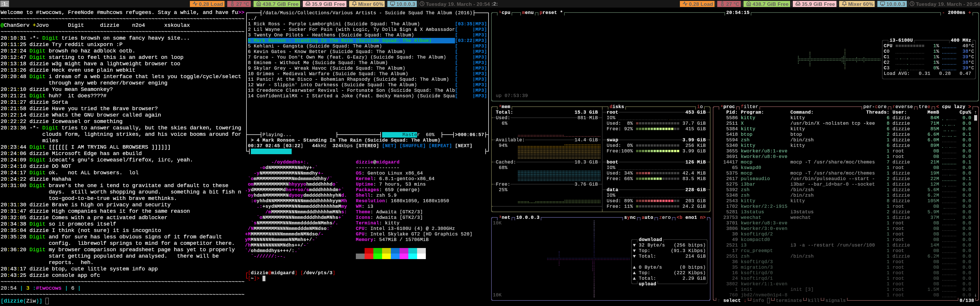The image size is (980, 306).
Task: Toggle the btop proc box label
Action: [728, 107]
